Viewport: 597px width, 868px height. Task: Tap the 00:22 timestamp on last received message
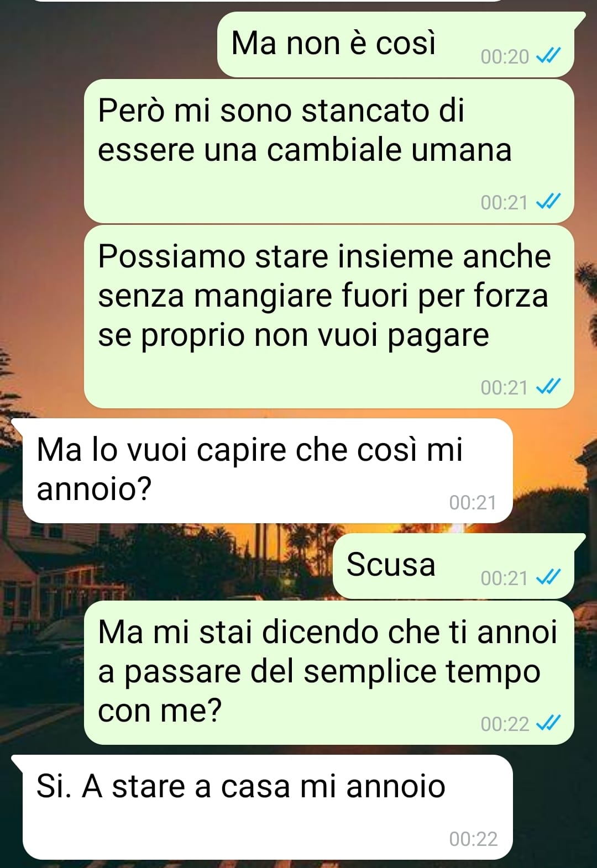click(x=473, y=839)
